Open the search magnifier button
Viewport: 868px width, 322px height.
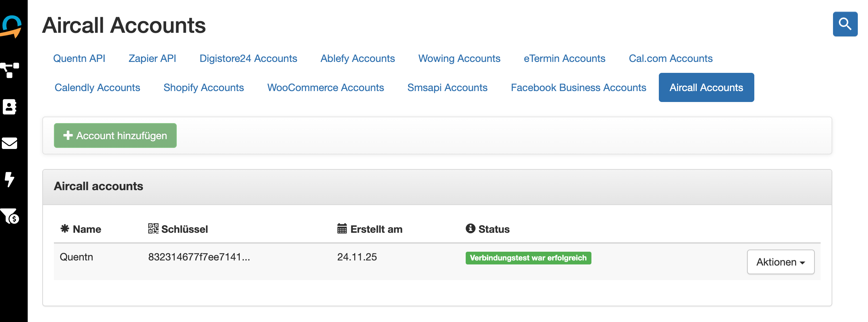point(845,24)
